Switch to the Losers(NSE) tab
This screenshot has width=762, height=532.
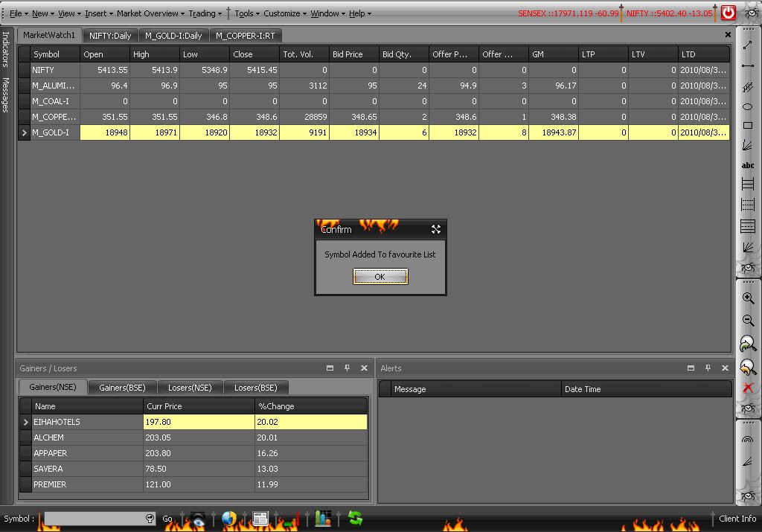[190, 388]
